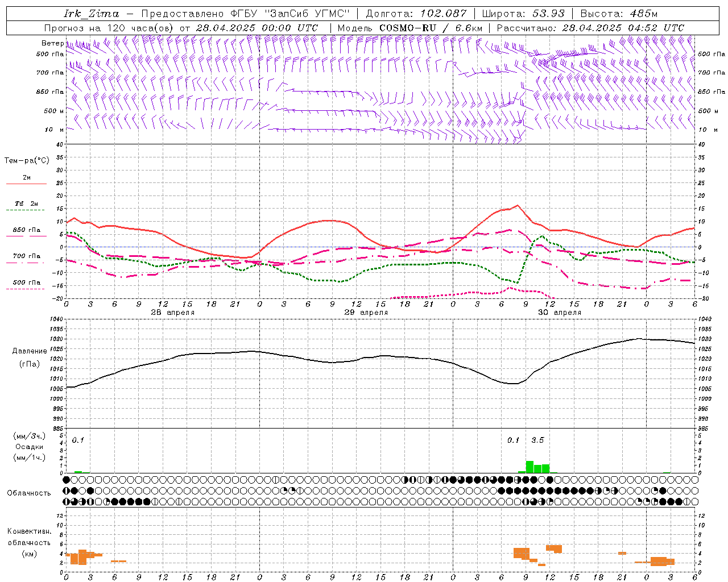This screenshot has height=582, width=728.
Task: Click the "Облачность" cloud cover label
Action: (29, 493)
